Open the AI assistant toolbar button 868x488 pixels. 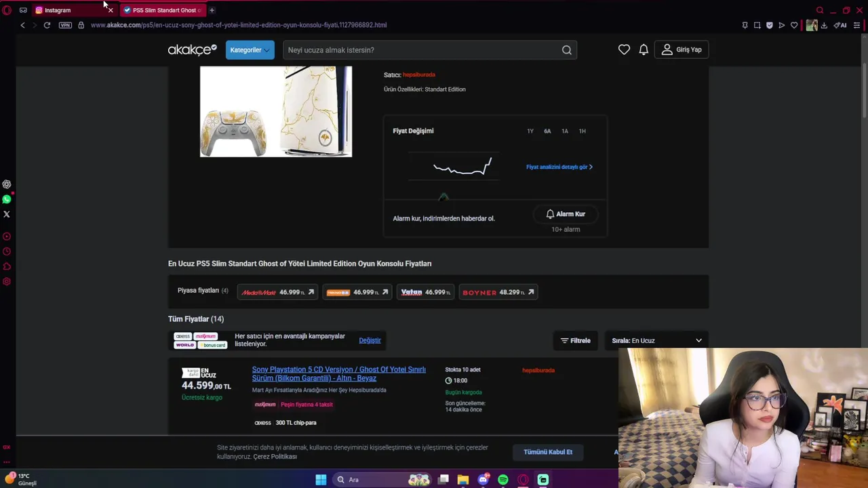coord(840,25)
